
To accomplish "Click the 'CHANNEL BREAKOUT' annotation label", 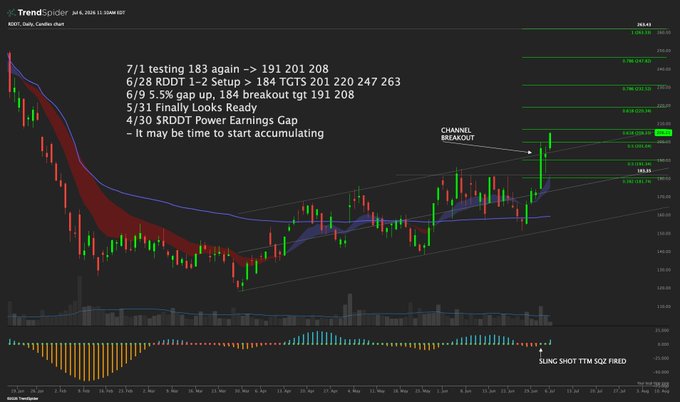I will (x=458, y=134).
